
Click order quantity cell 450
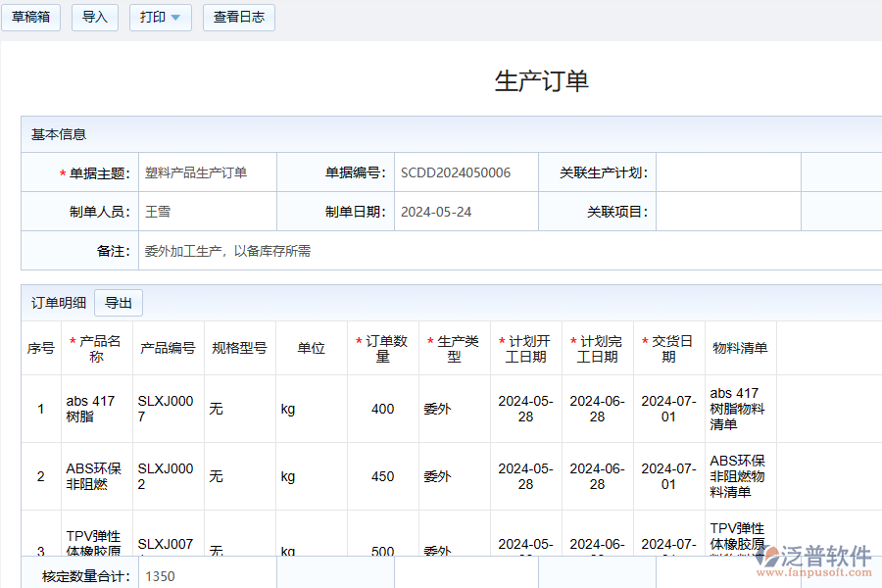point(383,476)
